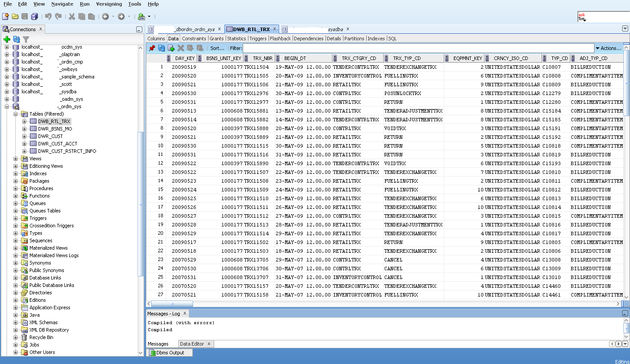
Task: Click the Insert Row icon in data toolbar
Action: point(171,48)
